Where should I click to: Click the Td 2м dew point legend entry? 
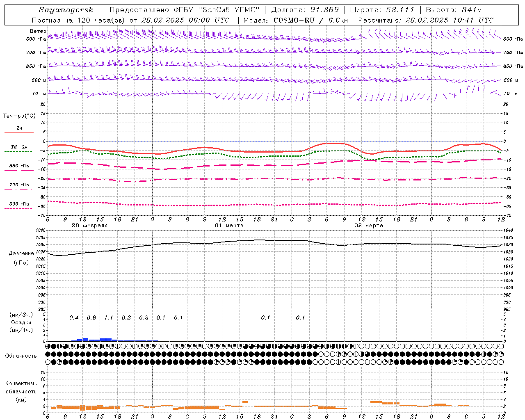pos(19,147)
